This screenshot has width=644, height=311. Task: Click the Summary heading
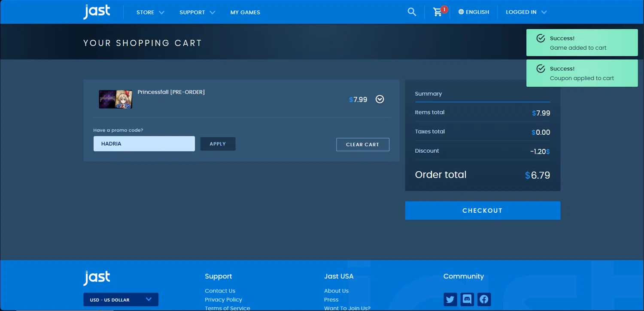tap(428, 94)
